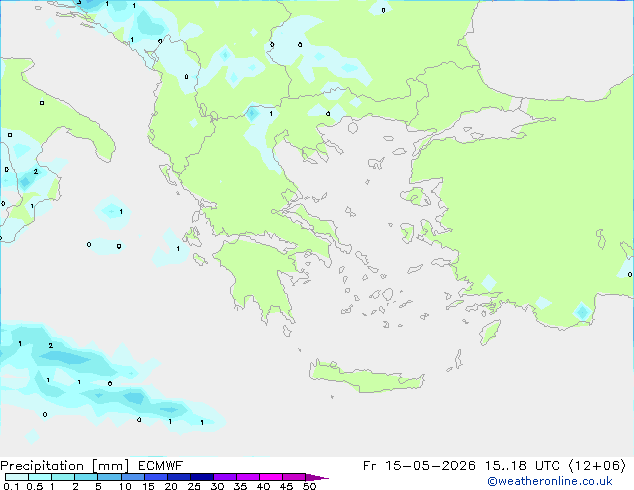The image size is (634, 490).
Task: Select the 'Precipitation [mm]' title text
Action: click(65, 466)
